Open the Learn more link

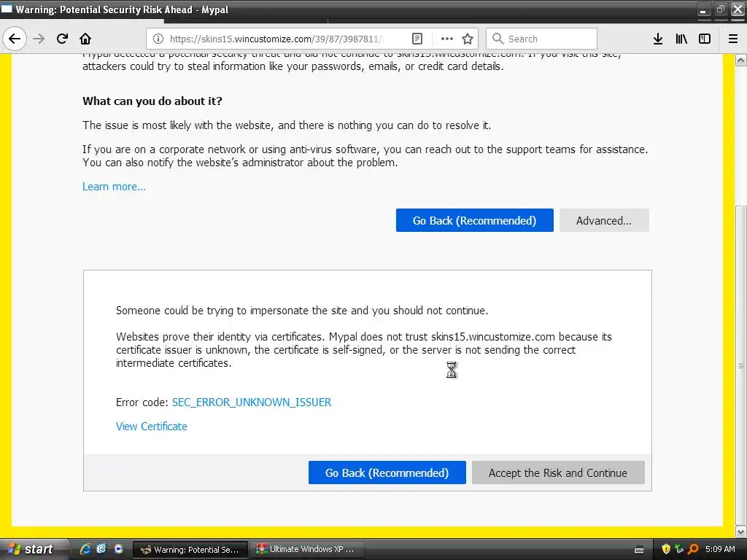pos(114,187)
